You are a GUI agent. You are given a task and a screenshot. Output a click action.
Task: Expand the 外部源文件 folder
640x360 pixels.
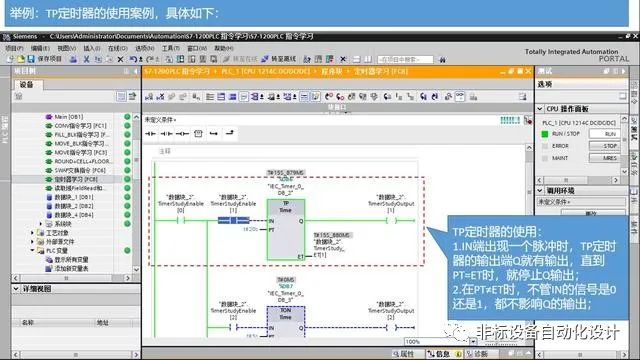pos(32,242)
